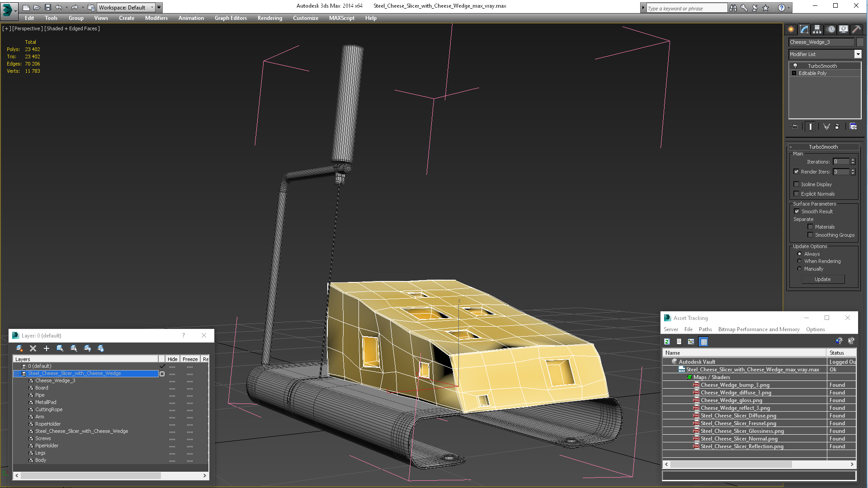Toggle Show End Result icon
Viewport: 868px width, 488px height.
pos(811,127)
